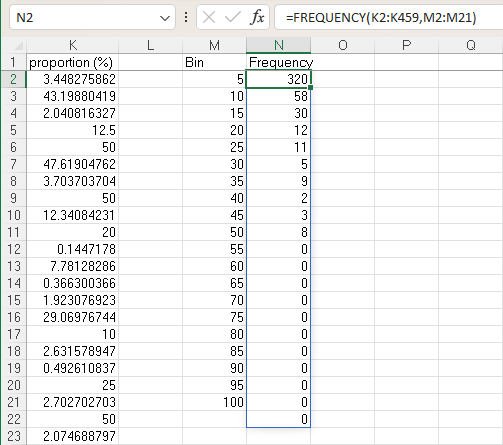
Task: Select the bin cell showing 65
Action: (x=214, y=283)
